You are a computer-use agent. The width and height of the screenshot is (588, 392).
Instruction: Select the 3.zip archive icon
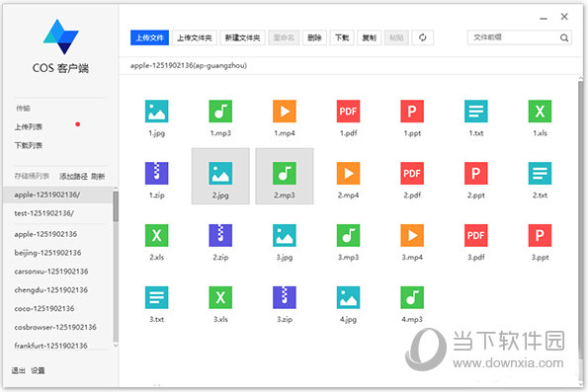(285, 297)
